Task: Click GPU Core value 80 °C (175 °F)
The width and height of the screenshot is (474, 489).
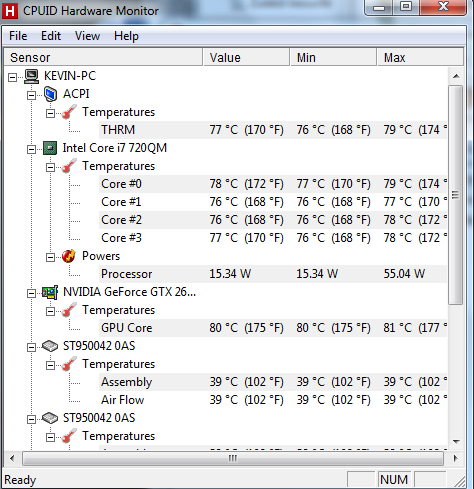Action: point(246,328)
